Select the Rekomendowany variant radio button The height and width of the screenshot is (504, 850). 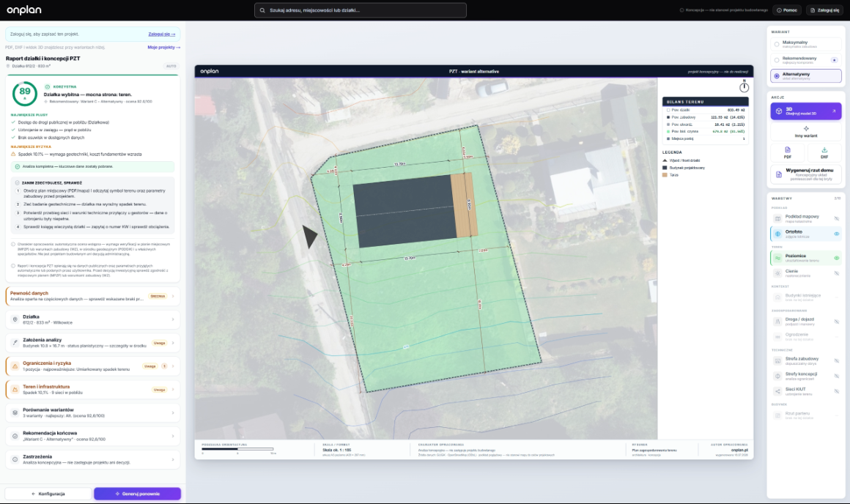[x=777, y=60]
